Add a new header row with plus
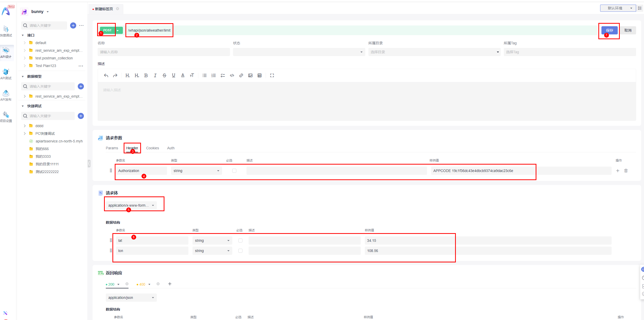Image resolution: width=644 pixels, height=320 pixels. 618,171
